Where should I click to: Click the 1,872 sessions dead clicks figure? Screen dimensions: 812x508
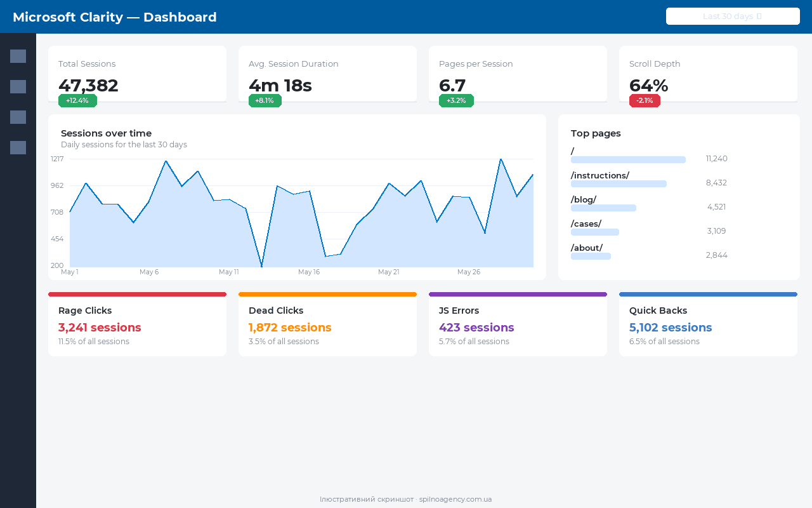pos(290,328)
